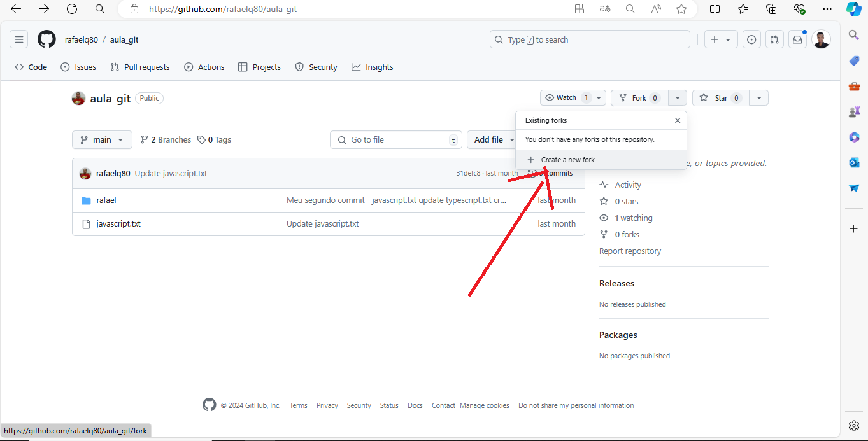Screen dimensions: 868x441
Task: Click Report repository link
Action: [x=630, y=251]
